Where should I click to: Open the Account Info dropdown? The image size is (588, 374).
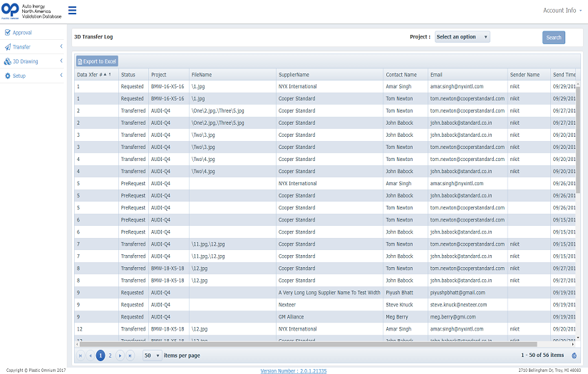[562, 11]
